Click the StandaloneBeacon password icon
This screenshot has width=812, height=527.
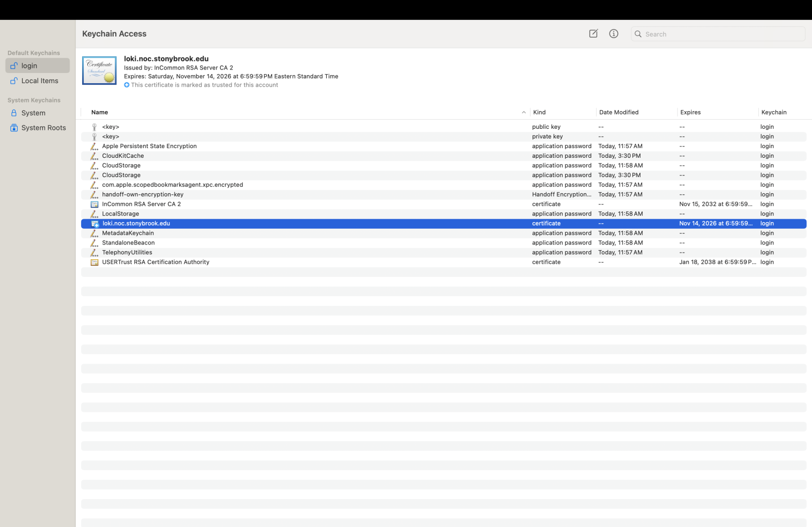point(94,242)
